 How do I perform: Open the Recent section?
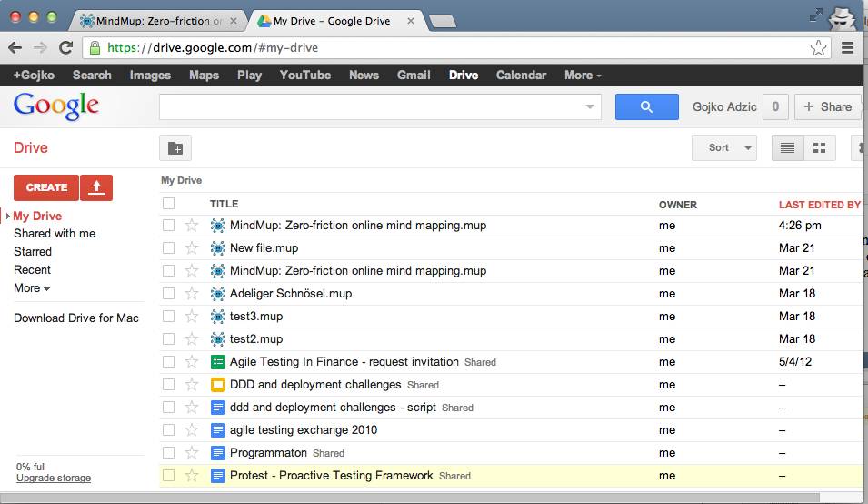[32, 269]
